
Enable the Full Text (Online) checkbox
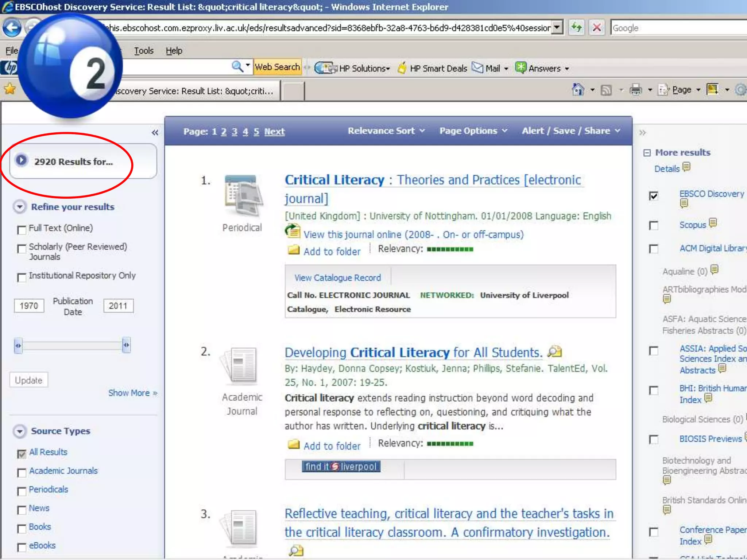pyautogui.click(x=22, y=230)
